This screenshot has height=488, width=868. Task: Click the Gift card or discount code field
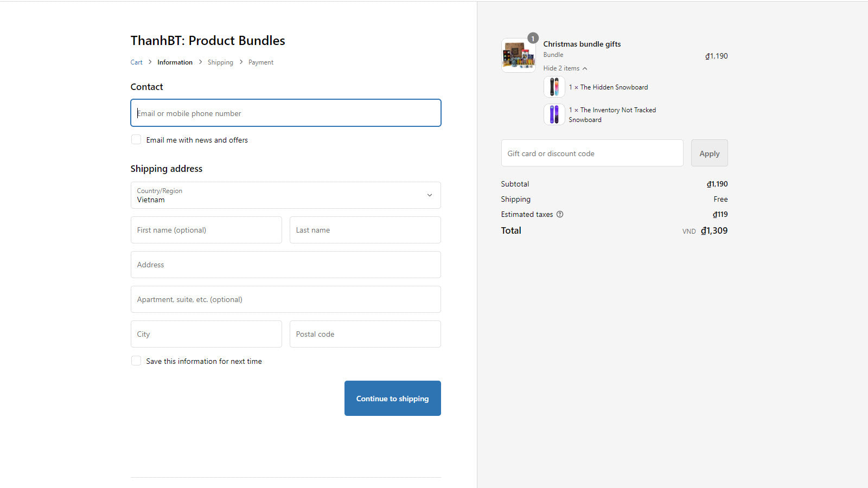click(592, 153)
